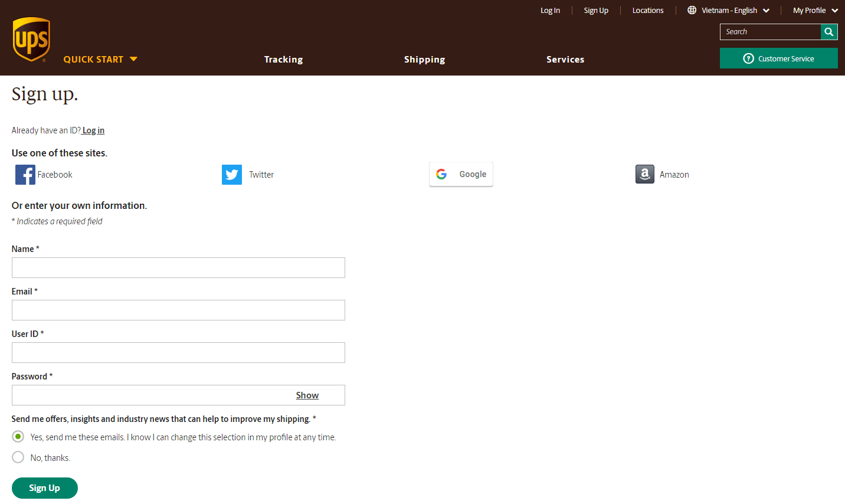Open Locations in the top bar
Image resolution: width=845 pixels, height=504 pixels.
(647, 11)
